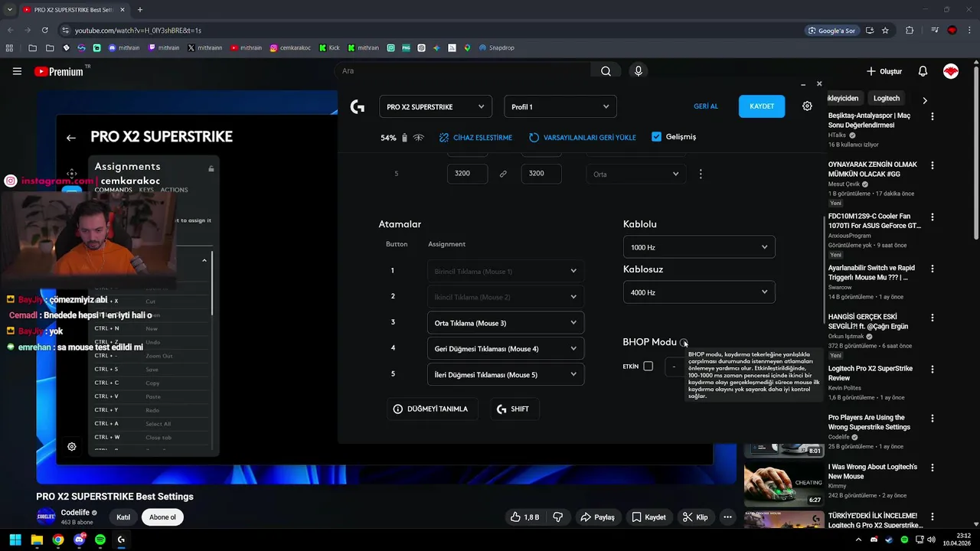Open the YouTube hamburger guide menu
Screen dimensions: 980x551
tap(17, 71)
